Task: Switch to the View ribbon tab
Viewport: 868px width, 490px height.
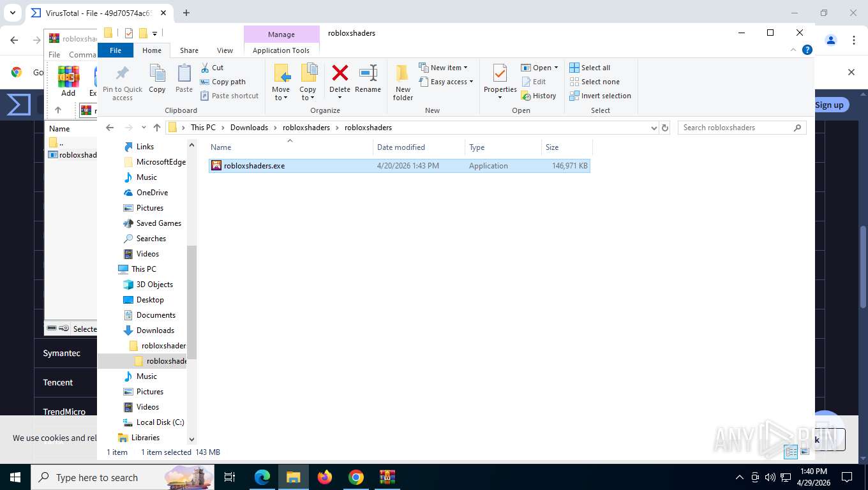Action: [x=225, y=50]
